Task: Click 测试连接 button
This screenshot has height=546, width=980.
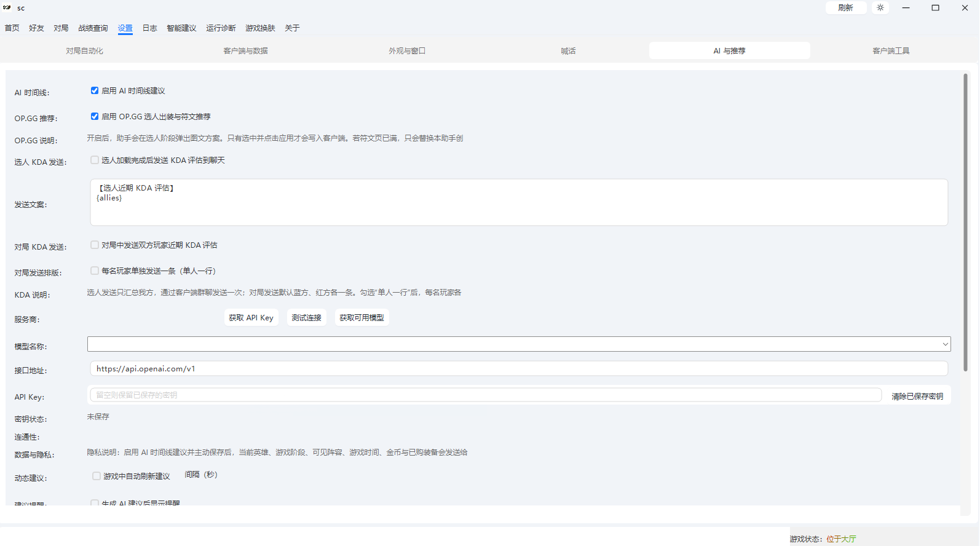Action: point(306,318)
